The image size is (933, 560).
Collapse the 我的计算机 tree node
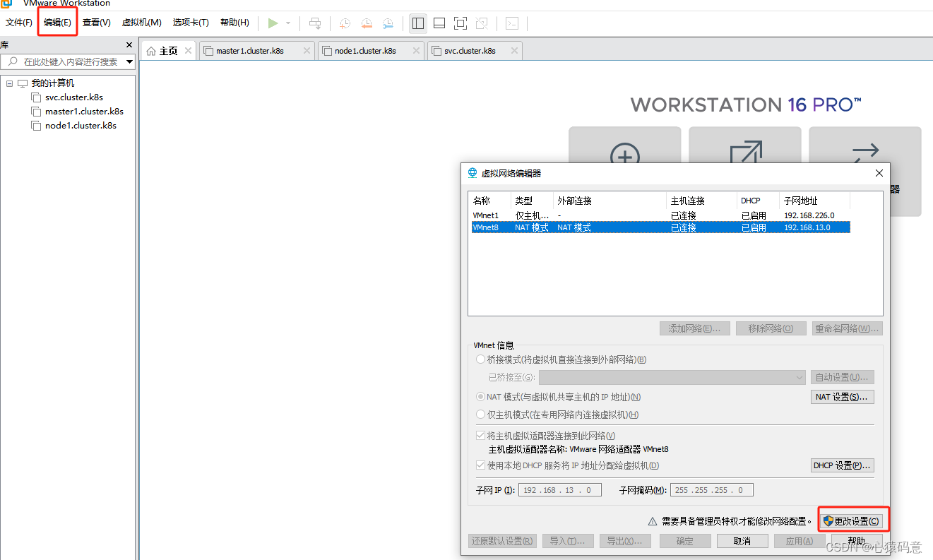(x=10, y=83)
